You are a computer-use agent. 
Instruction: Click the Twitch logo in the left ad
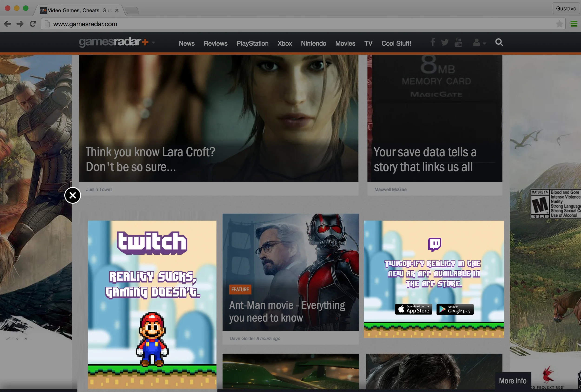[152, 243]
